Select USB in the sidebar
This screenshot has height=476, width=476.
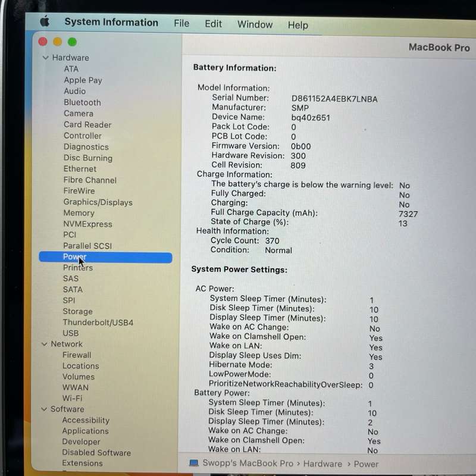pyautogui.click(x=70, y=333)
